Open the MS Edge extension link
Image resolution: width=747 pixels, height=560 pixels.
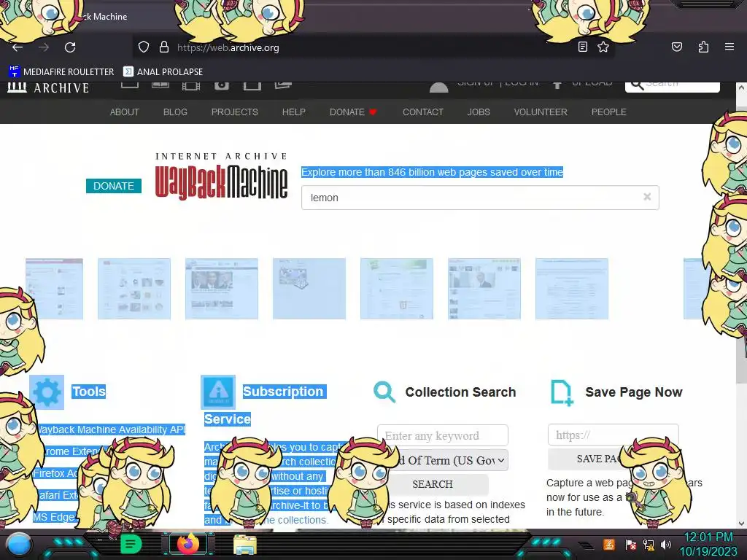pos(54,517)
